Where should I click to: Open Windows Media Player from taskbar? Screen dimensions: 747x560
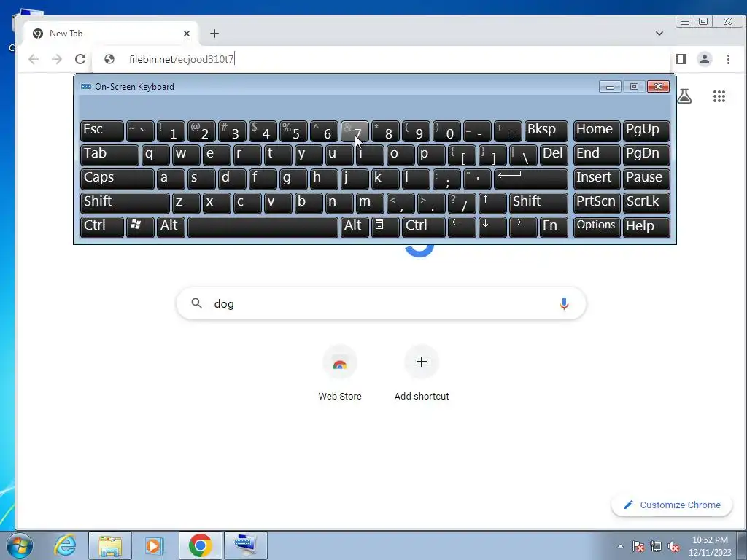pyautogui.click(x=155, y=545)
